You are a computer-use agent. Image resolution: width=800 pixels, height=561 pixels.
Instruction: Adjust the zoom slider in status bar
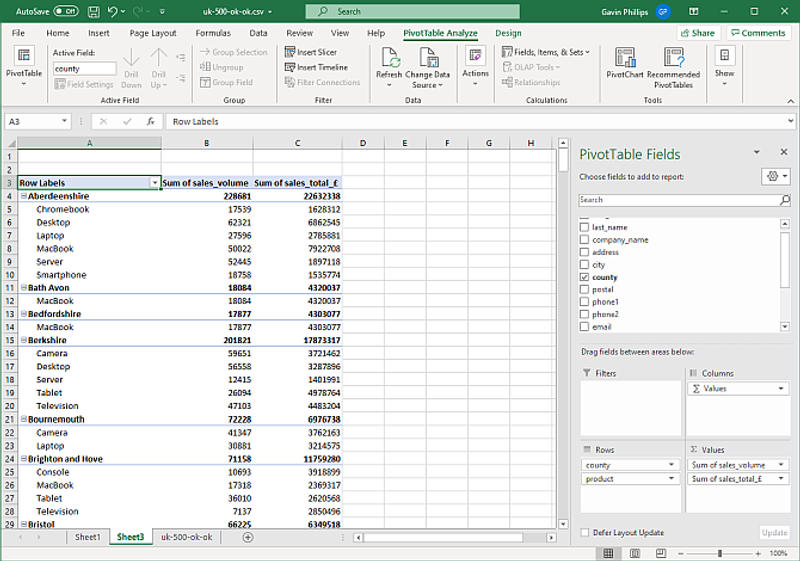click(x=718, y=553)
